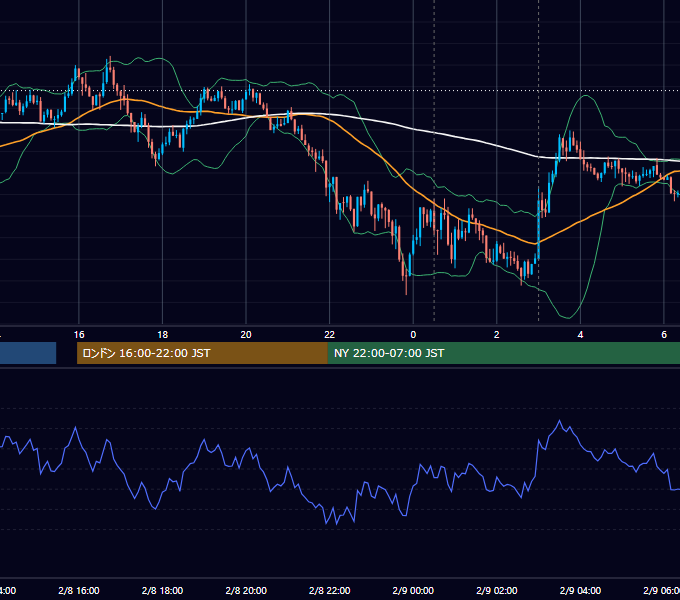Image resolution: width=680 pixels, height=600 pixels.
Task: Click the 2 hour label on upper axis
Action: point(497,335)
